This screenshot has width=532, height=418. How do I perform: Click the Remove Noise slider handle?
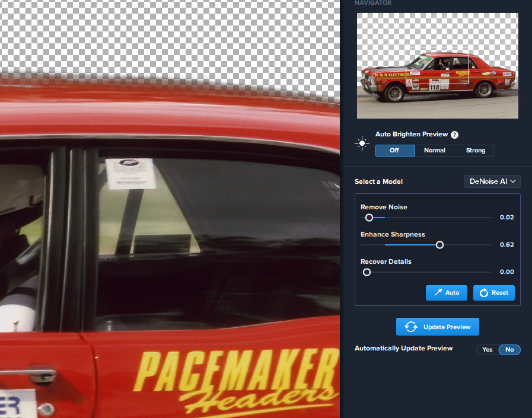369,218
